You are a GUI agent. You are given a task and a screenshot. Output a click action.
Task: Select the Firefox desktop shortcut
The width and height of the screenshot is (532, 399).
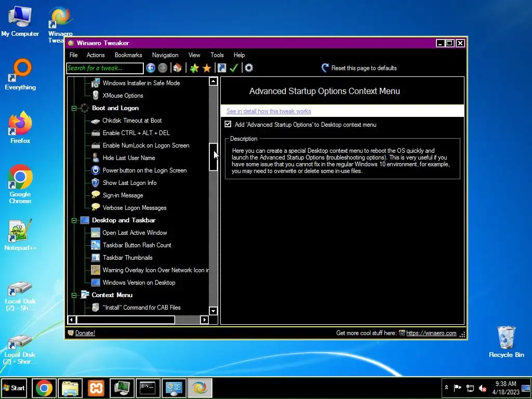point(20,128)
